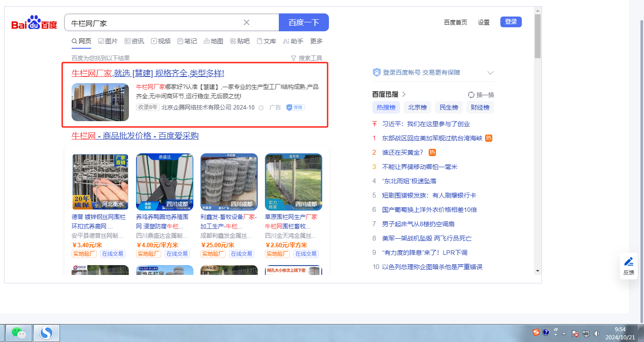Open WeChat from the taskbar
Screen dimensions: 644x342
18,333
